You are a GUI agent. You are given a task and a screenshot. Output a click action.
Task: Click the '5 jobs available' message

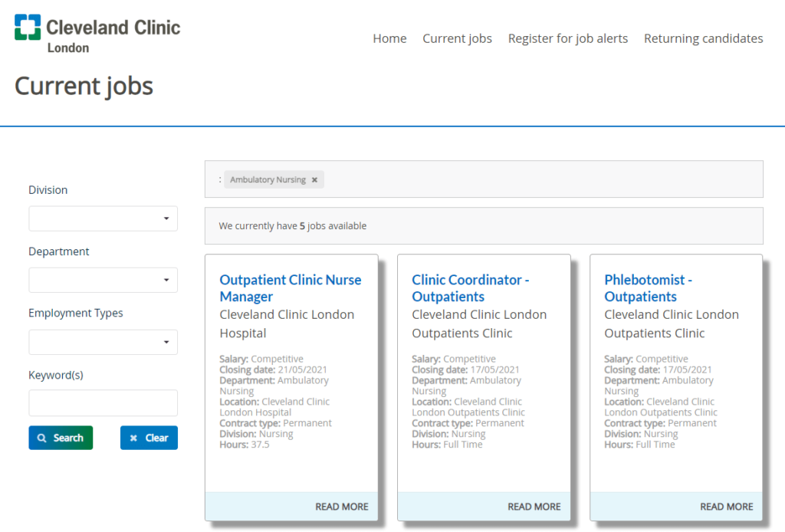[x=292, y=225]
